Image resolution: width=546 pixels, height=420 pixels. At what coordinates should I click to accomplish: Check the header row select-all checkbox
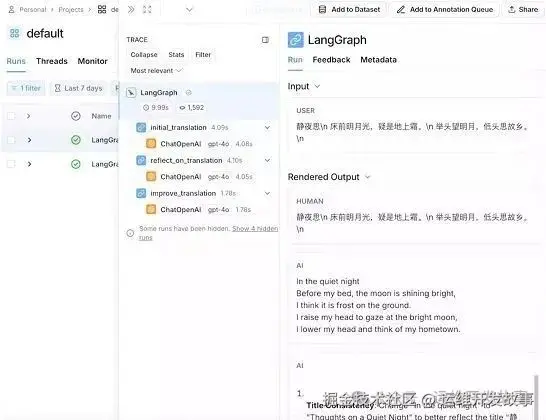11,116
